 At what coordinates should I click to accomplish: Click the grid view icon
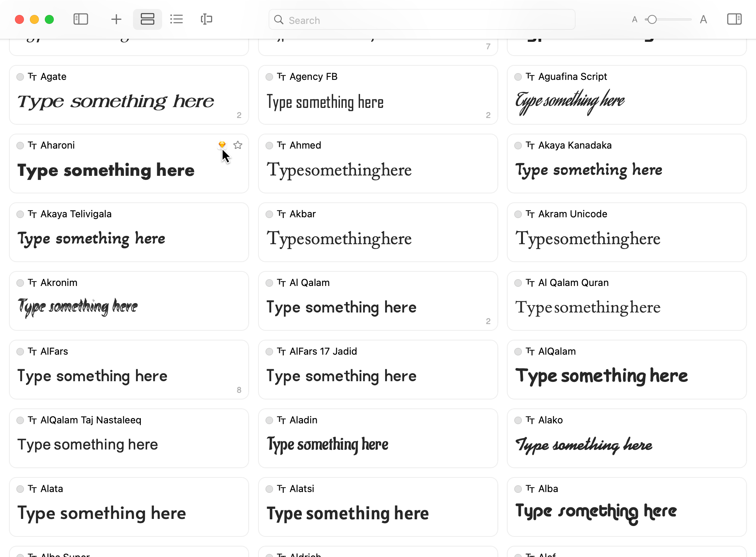[x=147, y=19]
